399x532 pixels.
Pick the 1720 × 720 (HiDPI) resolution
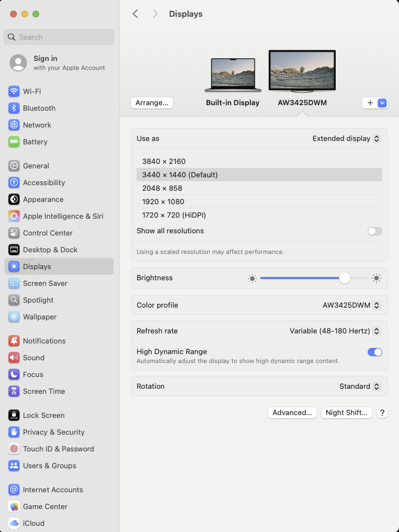259,215
